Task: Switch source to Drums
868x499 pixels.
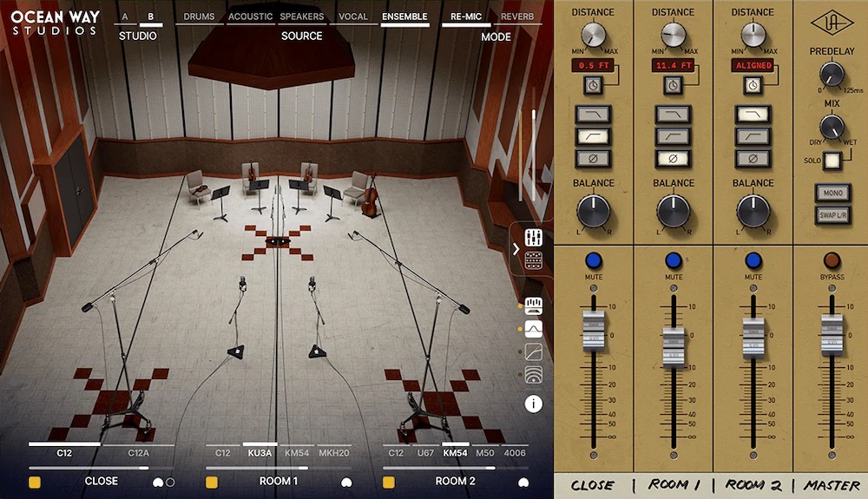Action: (199, 16)
